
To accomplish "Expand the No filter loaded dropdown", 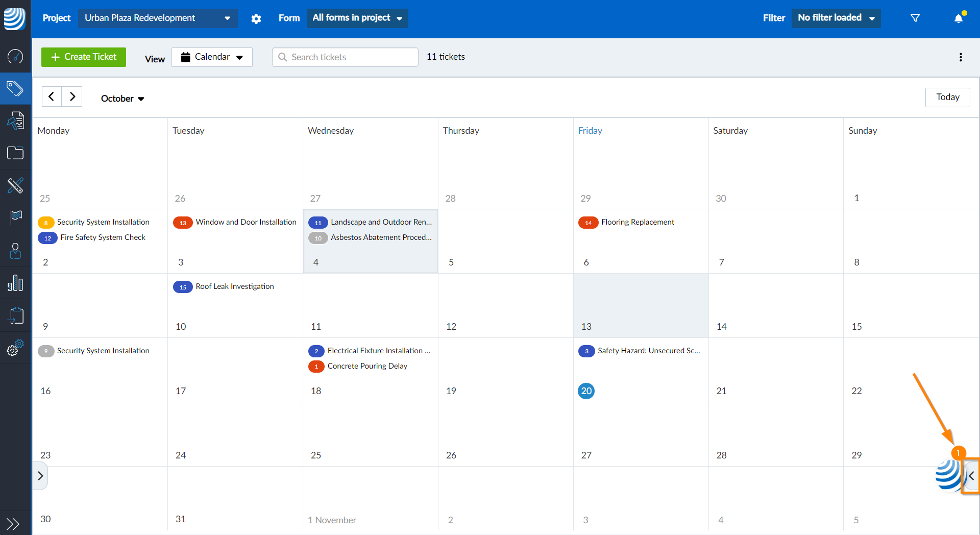I will (836, 18).
